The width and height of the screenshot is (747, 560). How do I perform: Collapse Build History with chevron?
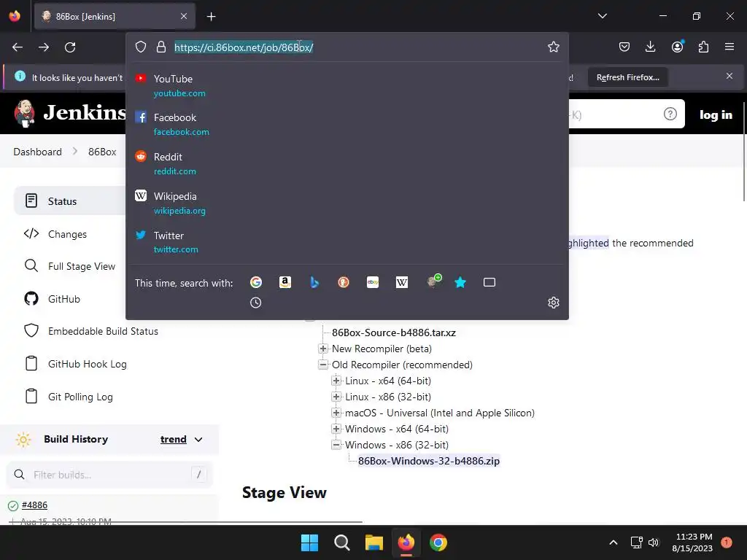pyautogui.click(x=198, y=440)
